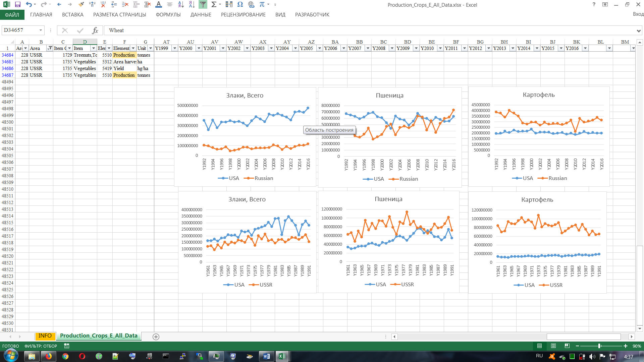Click the zoom in plus button

(626, 346)
